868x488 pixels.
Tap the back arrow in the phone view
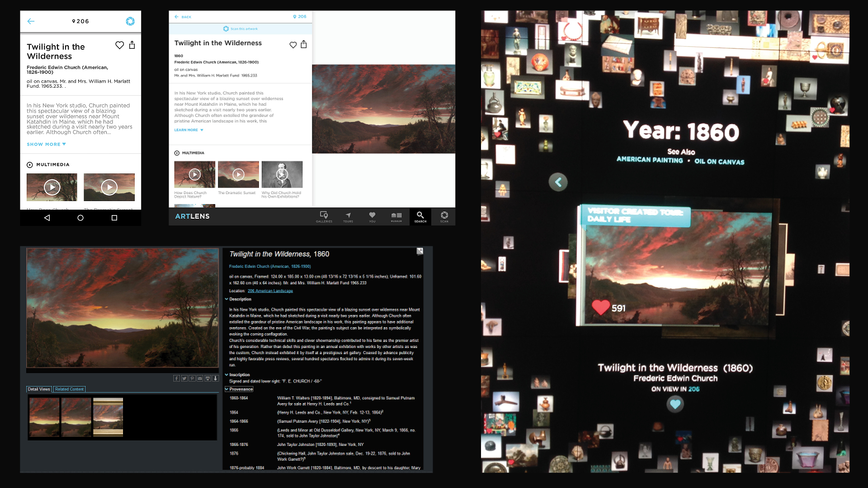tap(31, 21)
